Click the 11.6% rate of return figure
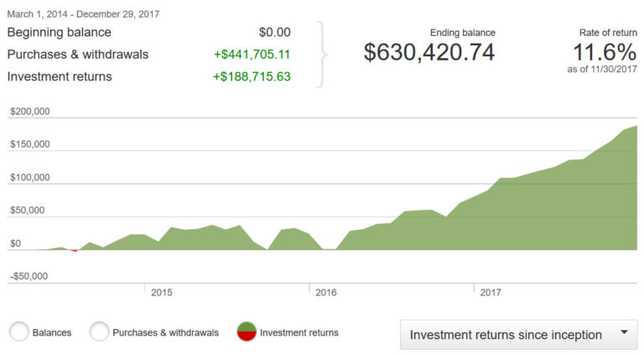 602,51
